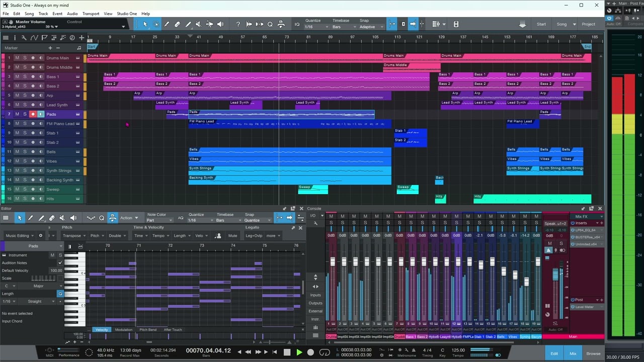Mute the Drums Main track
The width and height of the screenshot is (644, 362).
(17, 58)
